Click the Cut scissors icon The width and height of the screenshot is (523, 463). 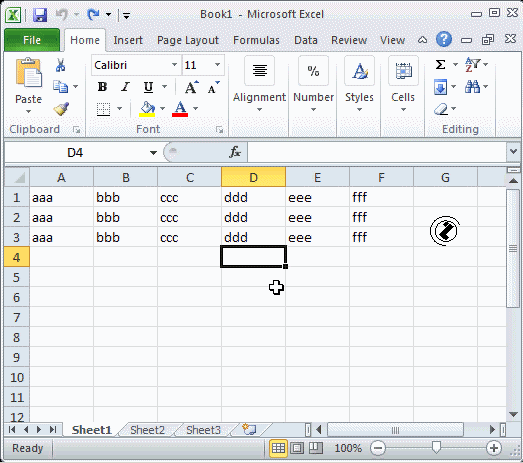pyautogui.click(x=60, y=65)
